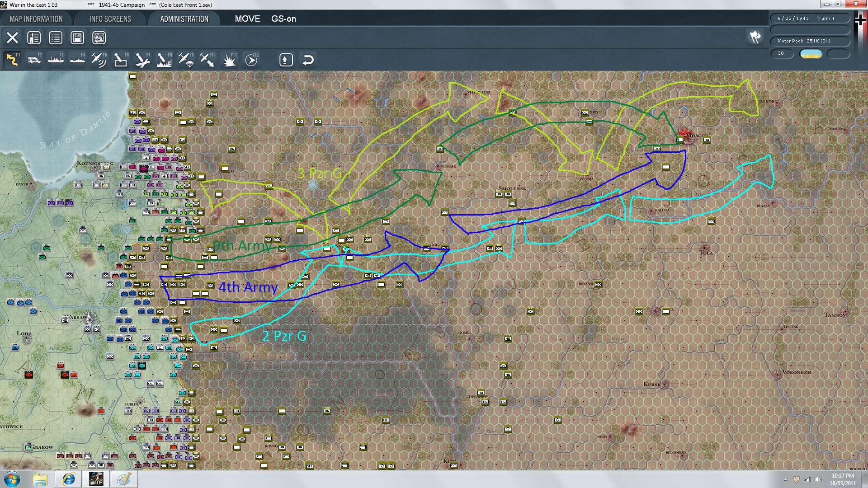Click the Koenigsberg city label
The width and height of the screenshot is (868, 488).
tap(95, 164)
